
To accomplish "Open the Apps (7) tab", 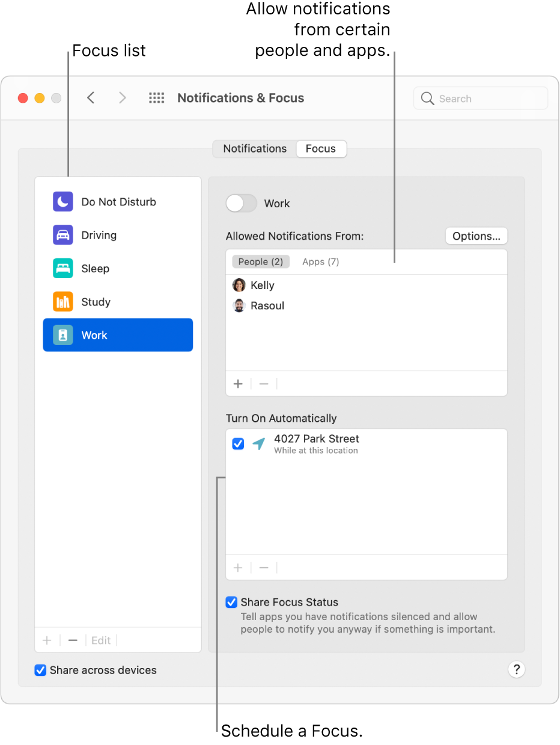I will [x=320, y=261].
